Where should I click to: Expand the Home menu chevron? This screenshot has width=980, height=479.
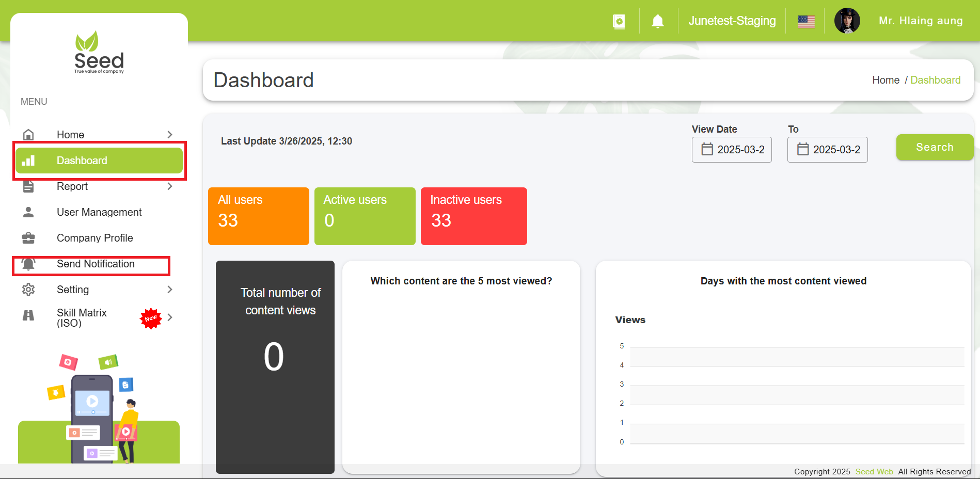click(170, 135)
